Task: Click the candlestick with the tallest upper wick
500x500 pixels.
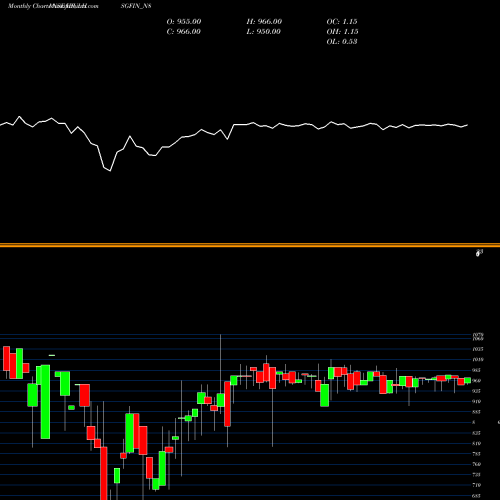Action: click(221, 400)
